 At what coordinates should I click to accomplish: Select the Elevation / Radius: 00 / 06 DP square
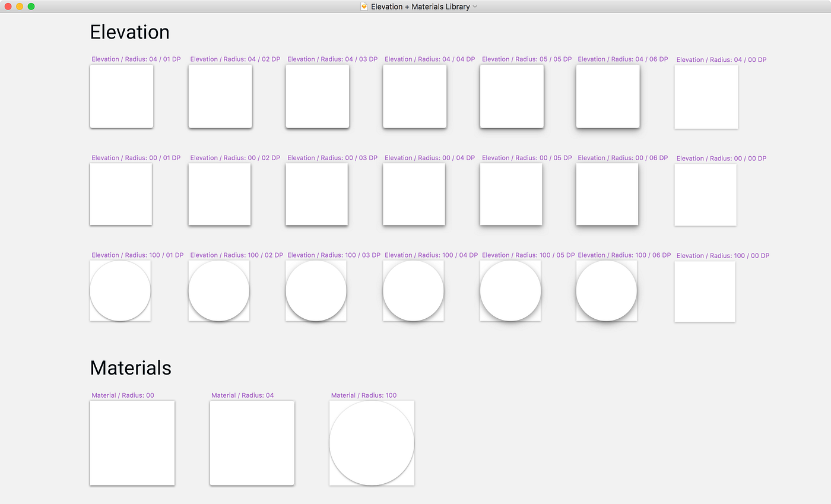pyautogui.click(x=607, y=194)
